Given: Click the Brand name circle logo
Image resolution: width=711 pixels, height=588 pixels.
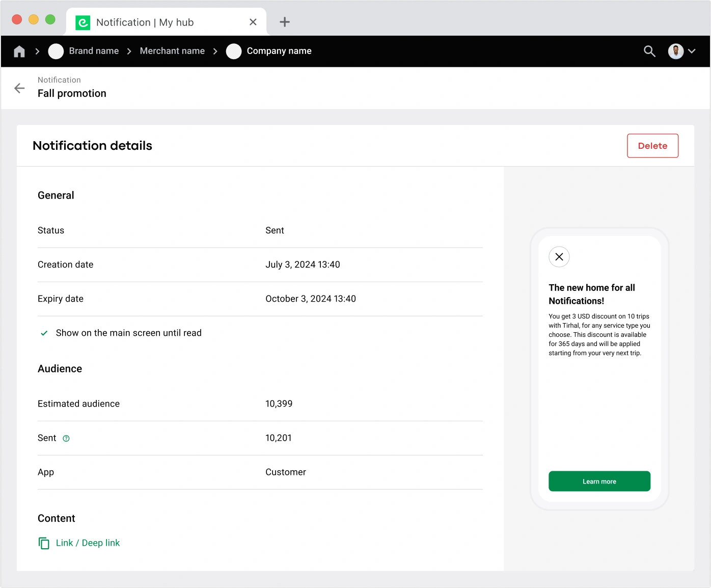Looking at the screenshot, I should (56, 51).
